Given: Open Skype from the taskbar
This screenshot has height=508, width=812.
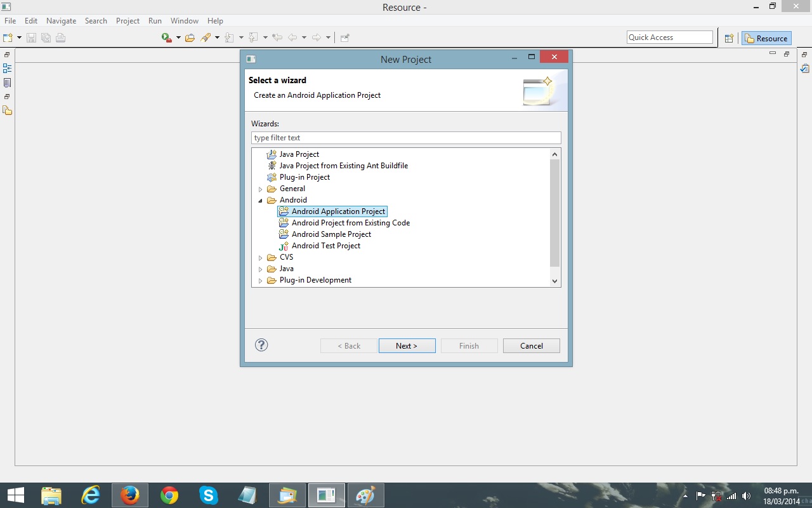Looking at the screenshot, I should tap(209, 495).
